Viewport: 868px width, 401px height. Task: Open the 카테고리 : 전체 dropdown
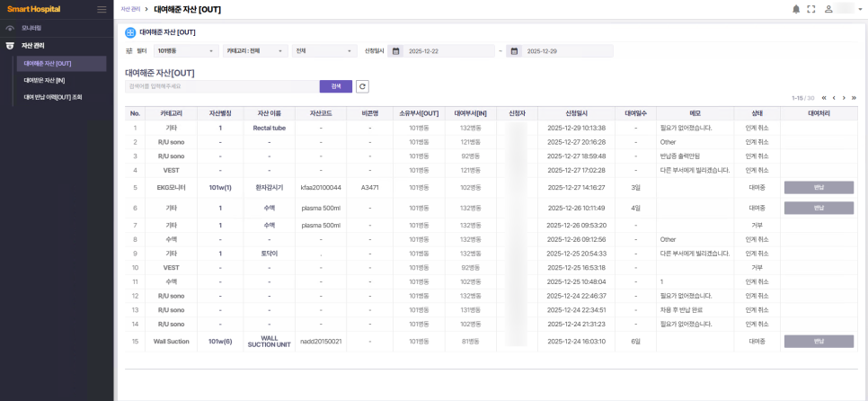(255, 51)
